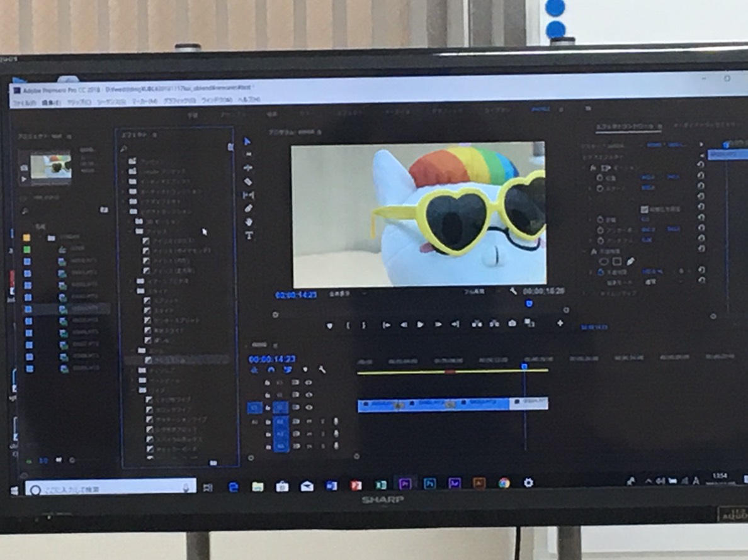Go to Out point in Program monitor

[455, 324]
